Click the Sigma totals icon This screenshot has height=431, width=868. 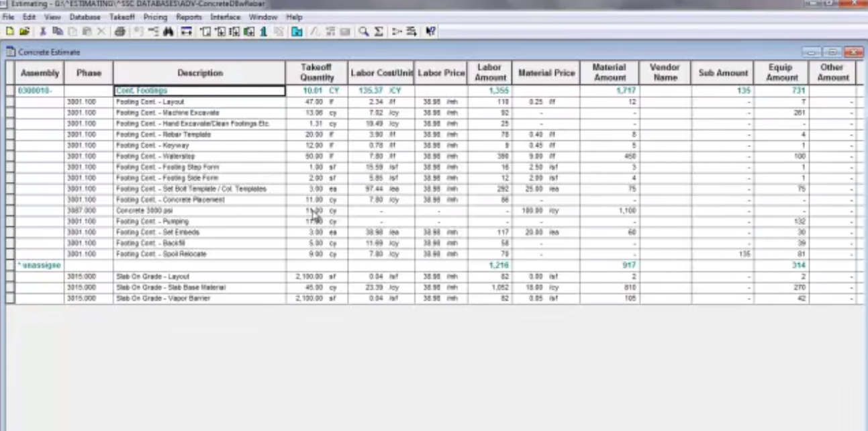379,32
